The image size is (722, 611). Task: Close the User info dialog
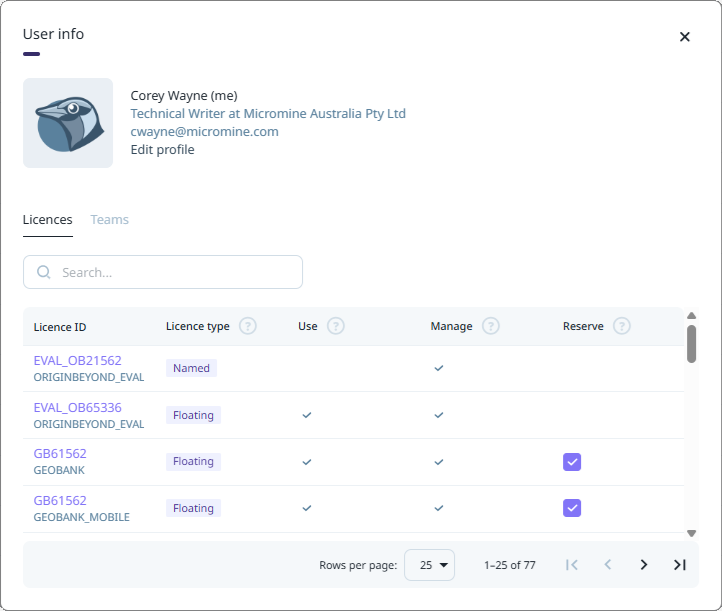(x=685, y=37)
